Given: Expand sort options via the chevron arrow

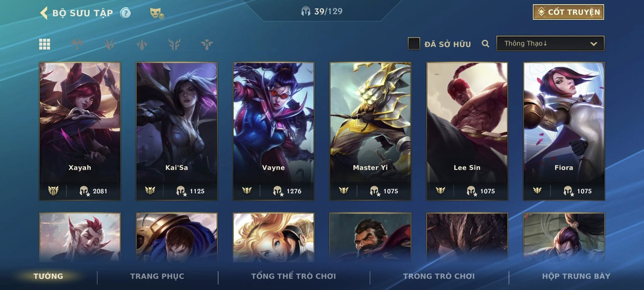Looking at the screenshot, I should pyautogui.click(x=594, y=44).
